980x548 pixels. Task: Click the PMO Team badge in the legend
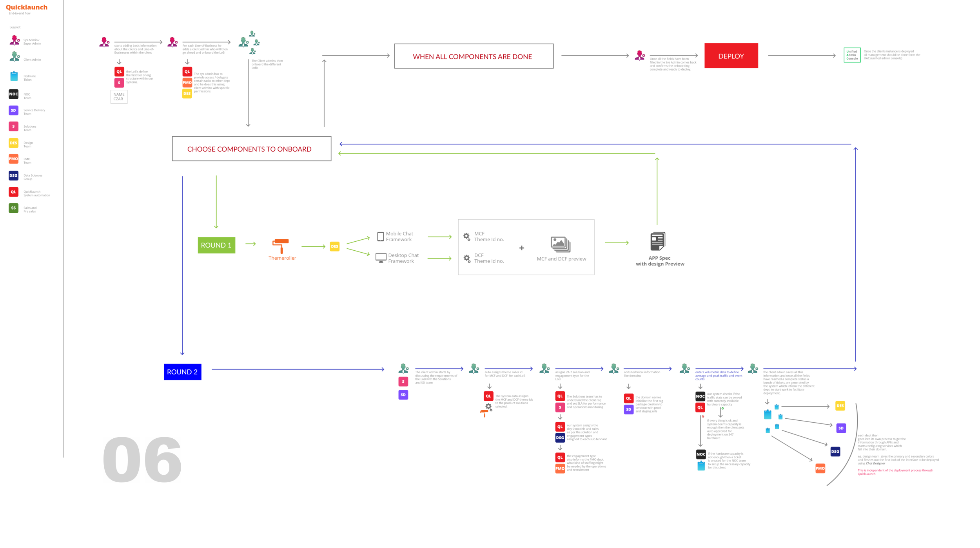coord(13,159)
